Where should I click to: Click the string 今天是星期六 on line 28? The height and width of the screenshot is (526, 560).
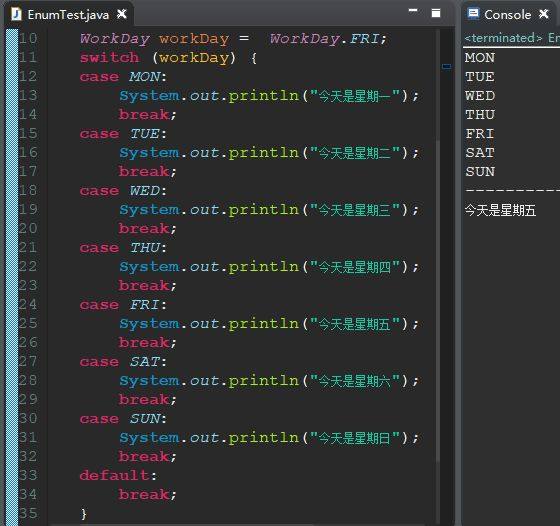(x=355, y=381)
